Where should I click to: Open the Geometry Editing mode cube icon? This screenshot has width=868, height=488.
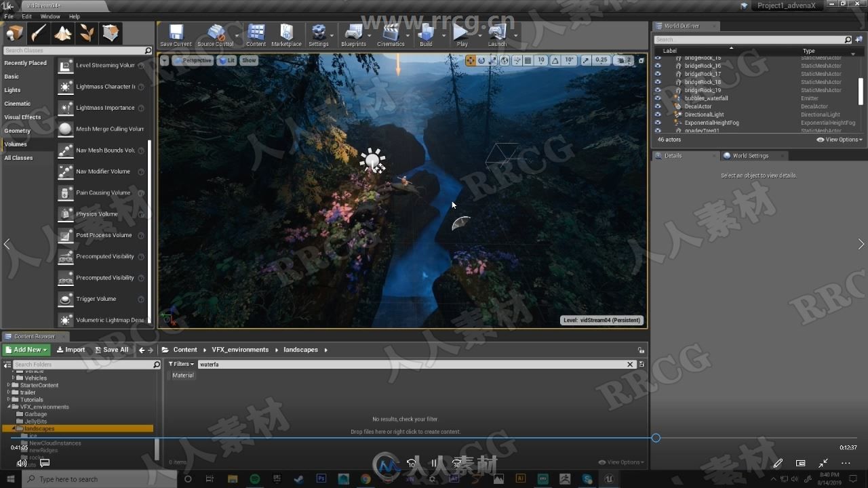pyautogui.click(x=111, y=33)
